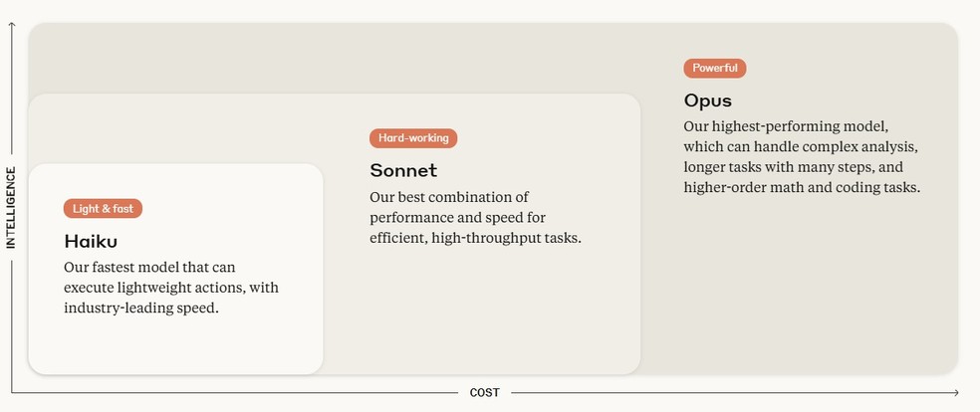The height and width of the screenshot is (412, 980).
Task: Click the "efficient, high-throughput tasks." text line
Action: tap(475, 238)
